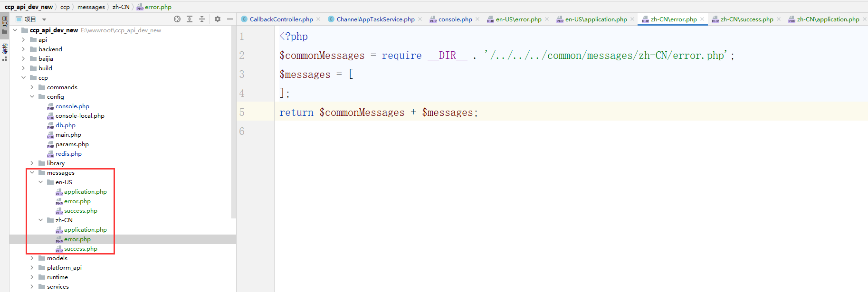
Task: Expand the services folder
Action: pyautogui.click(x=32, y=286)
